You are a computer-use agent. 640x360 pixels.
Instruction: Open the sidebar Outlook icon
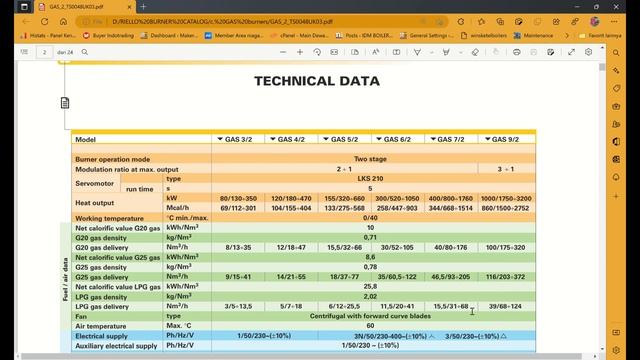pyautogui.click(x=616, y=159)
